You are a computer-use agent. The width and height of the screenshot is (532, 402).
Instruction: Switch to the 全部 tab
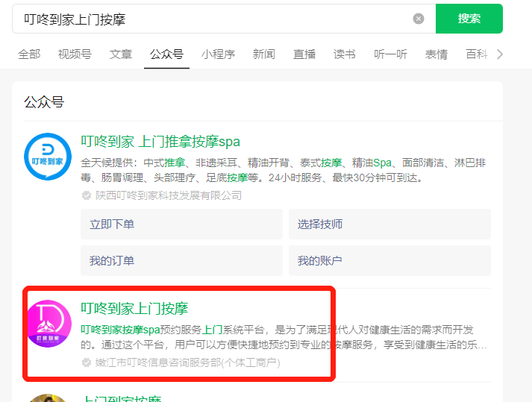click(x=29, y=54)
